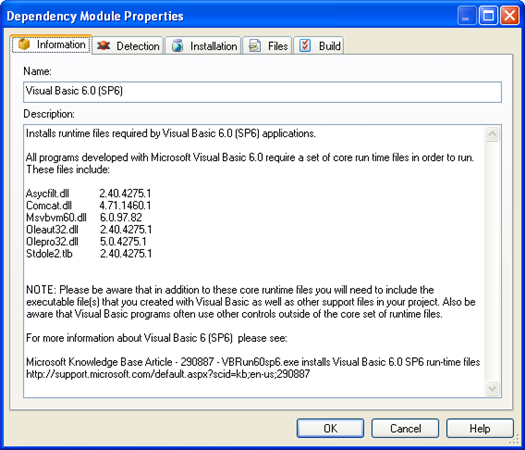Image resolution: width=525 pixels, height=450 pixels.
Task: Minimize the Dependency Module Properties window
Action: click(x=467, y=16)
